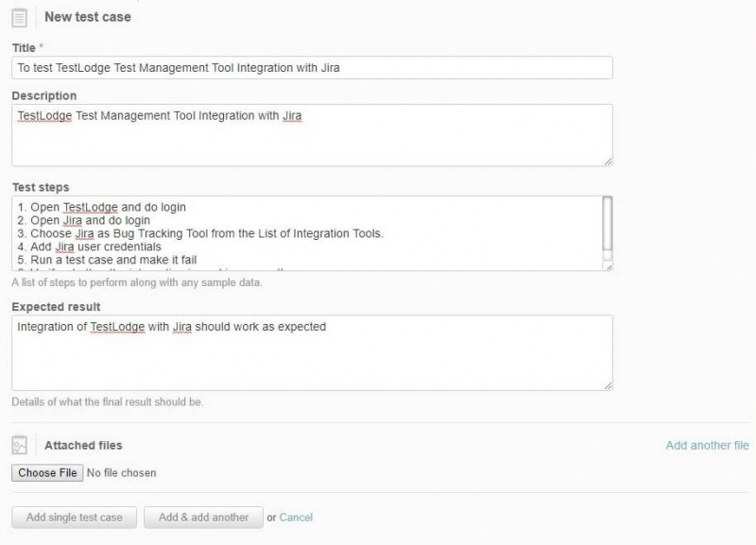Click the Expected result label

[56, 307]
